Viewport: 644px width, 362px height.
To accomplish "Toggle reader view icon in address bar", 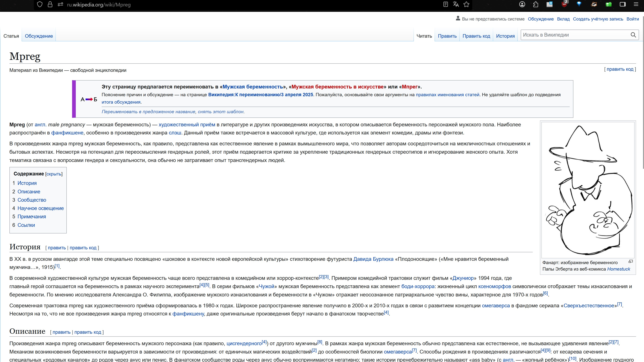I will 445,4.
